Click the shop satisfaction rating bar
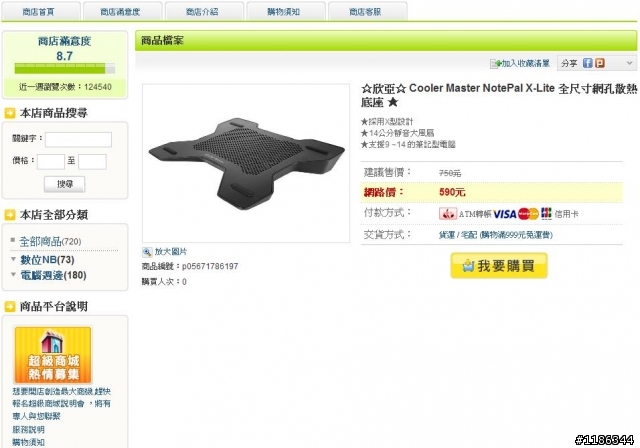640x448 pixels. click(64, 68)
